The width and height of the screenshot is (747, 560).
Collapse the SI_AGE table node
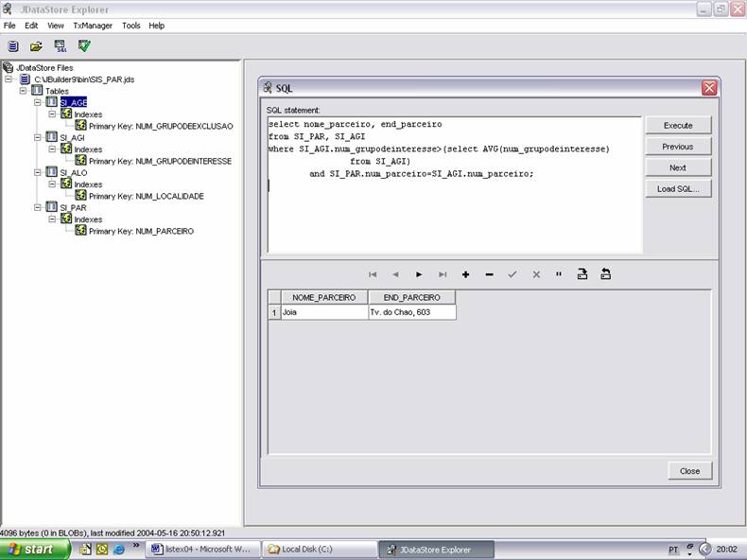coord(37,102)
